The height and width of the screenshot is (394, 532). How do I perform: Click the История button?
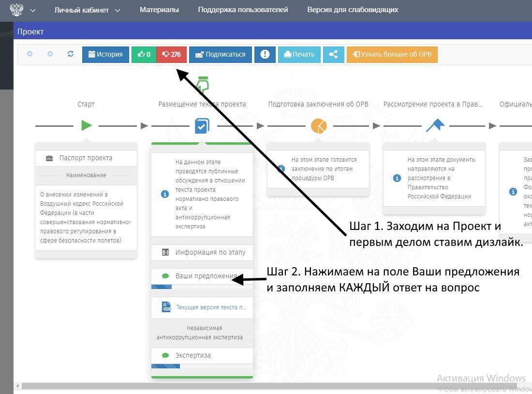[105, 54]
